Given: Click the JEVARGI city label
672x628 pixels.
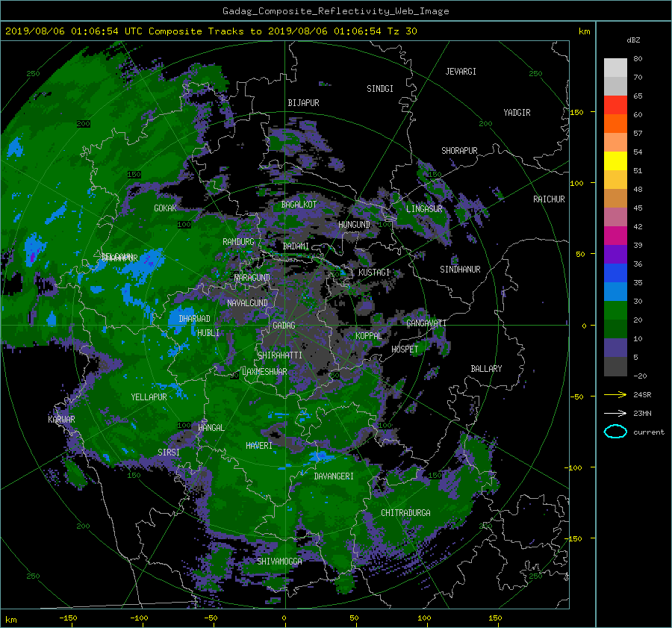Looking at the screenshot, I should pyautogui.click(x=461, y=72).
